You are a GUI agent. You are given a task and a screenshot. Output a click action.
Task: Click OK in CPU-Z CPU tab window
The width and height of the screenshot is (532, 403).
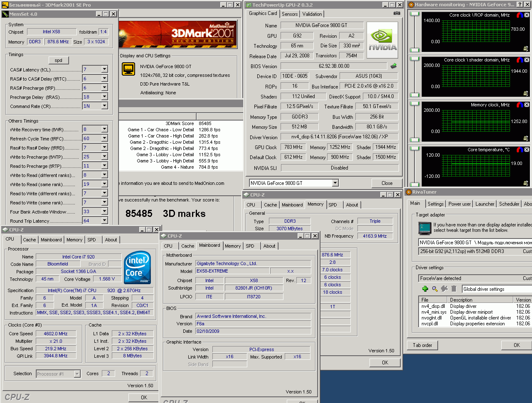[144, 398]
